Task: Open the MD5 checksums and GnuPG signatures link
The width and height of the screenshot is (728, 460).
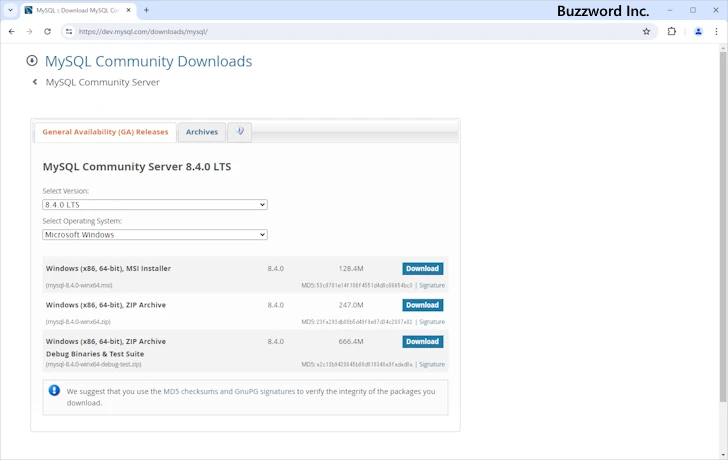Action: pos(229,391)
